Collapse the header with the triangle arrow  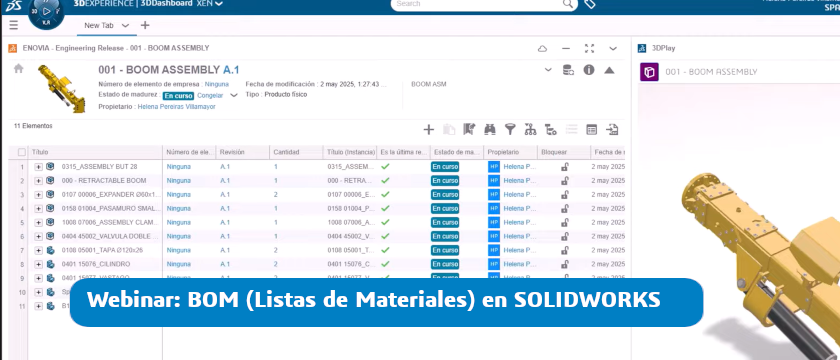click(x=609, y=70)
